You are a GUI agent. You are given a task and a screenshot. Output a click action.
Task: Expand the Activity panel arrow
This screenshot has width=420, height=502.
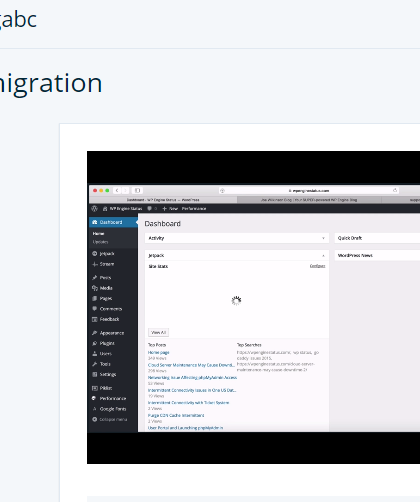pos(323,238)
